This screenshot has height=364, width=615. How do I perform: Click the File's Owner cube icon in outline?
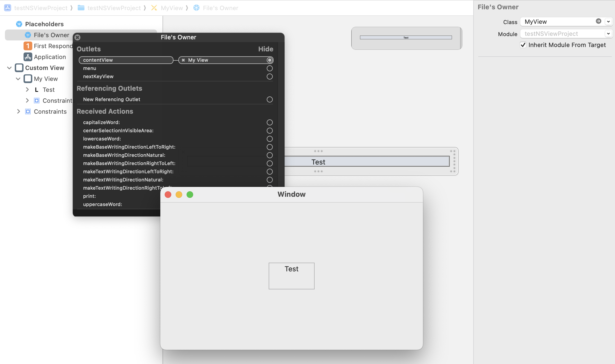28,35
